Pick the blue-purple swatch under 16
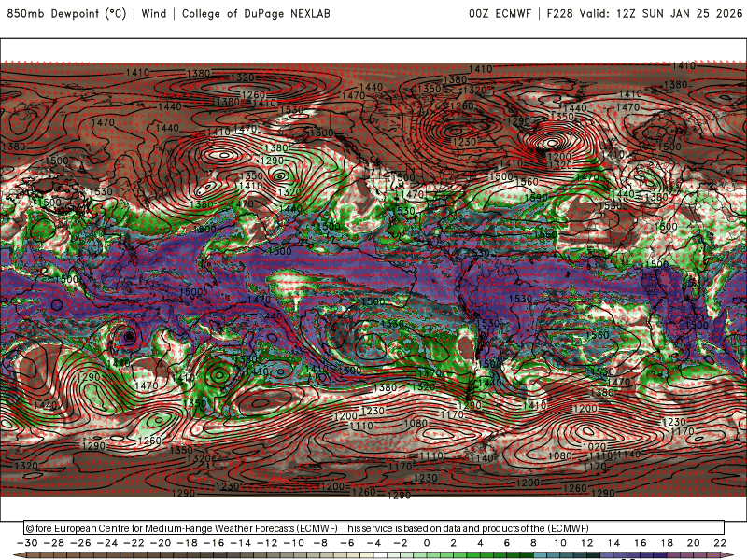747x560 pixels. (x=647, y=555)
